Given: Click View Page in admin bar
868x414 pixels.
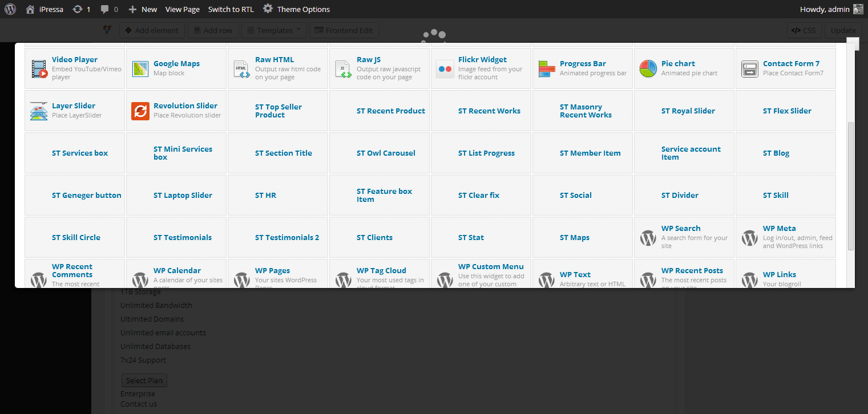Looking at the screenshot, I should click(183, 9).
